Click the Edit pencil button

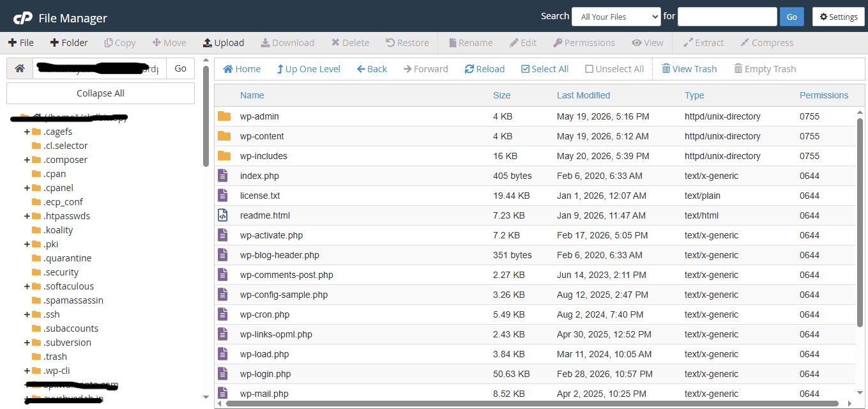point(523,43)
